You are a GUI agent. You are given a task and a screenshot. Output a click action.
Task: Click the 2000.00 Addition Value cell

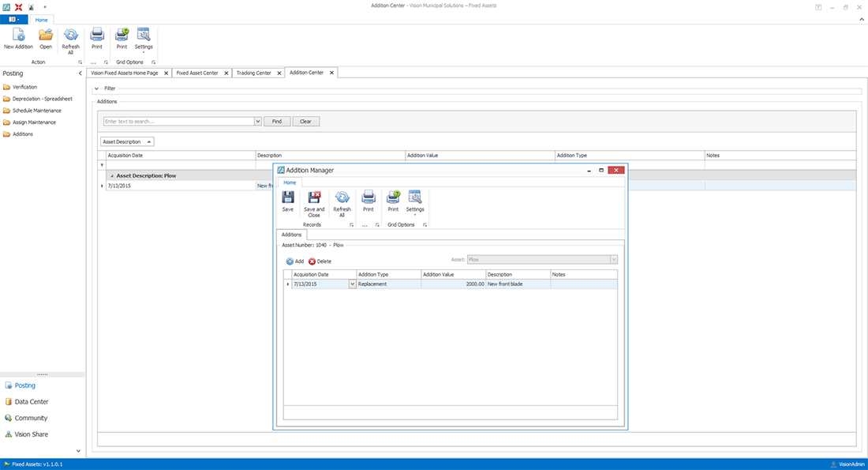[454, 284]
